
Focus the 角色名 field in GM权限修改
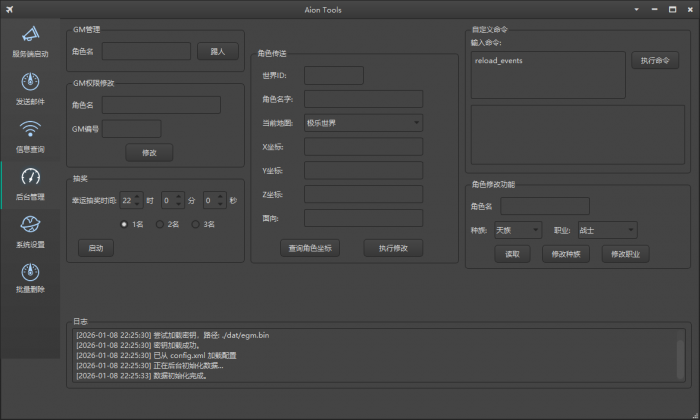(161, 105)
